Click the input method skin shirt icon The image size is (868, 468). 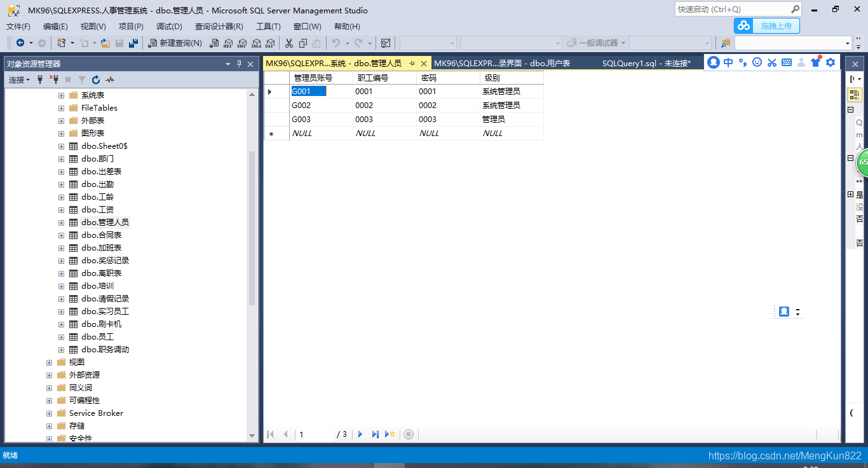[816, 62]
